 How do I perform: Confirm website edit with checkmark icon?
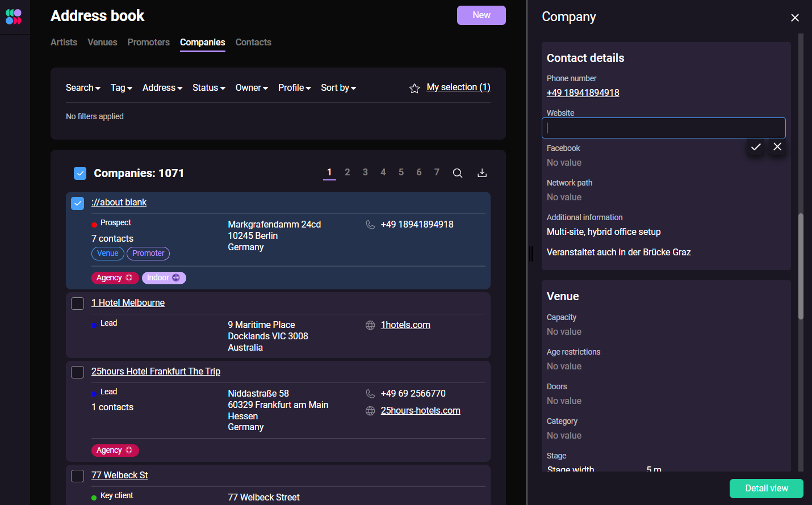[756, 147]
